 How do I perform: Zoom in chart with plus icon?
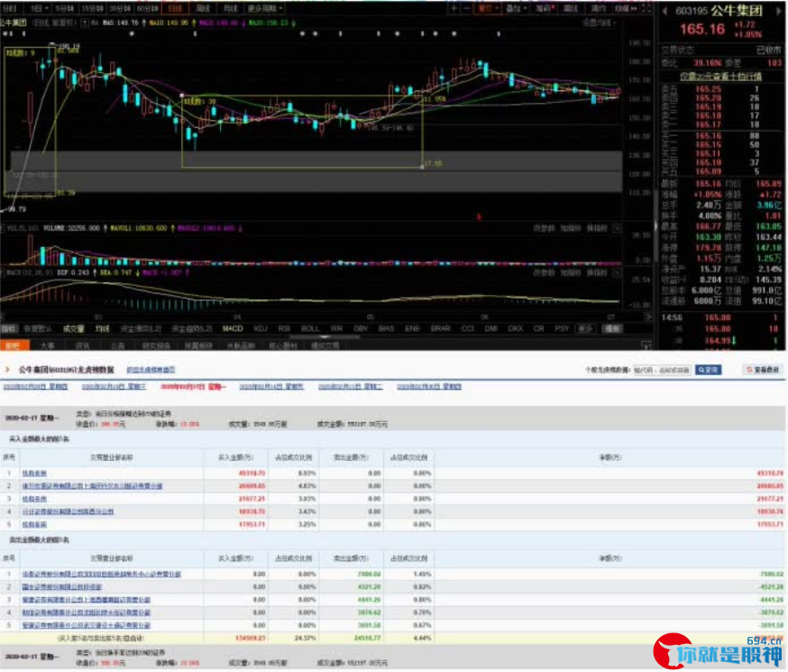pos(454,8)
